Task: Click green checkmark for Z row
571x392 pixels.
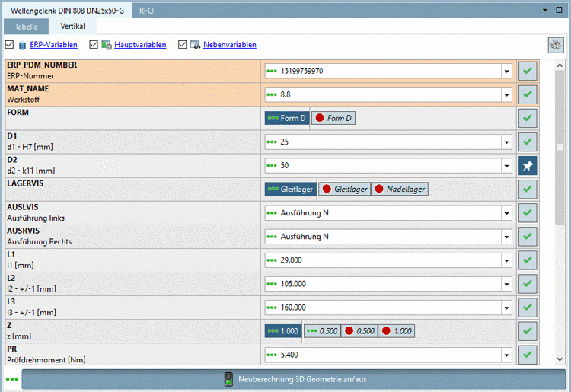Action: tap(528, 331)
